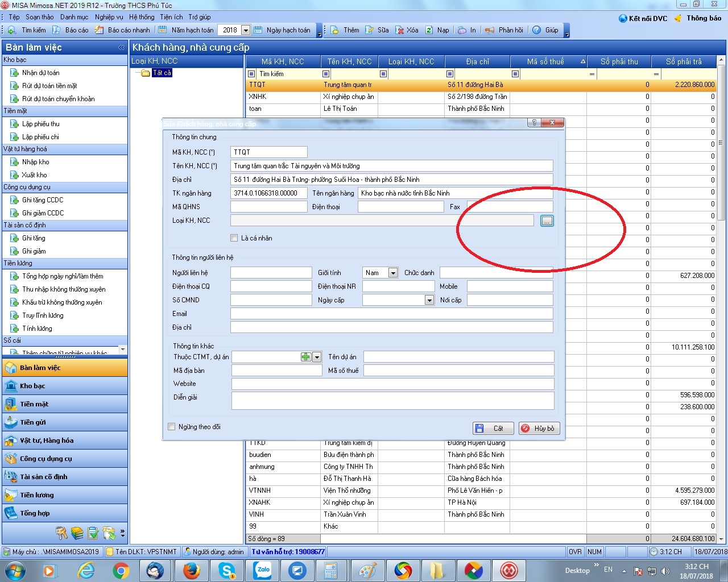
Task: Toggle filter box under Tên KH, NCC column
Action: [x=326, y=74]
